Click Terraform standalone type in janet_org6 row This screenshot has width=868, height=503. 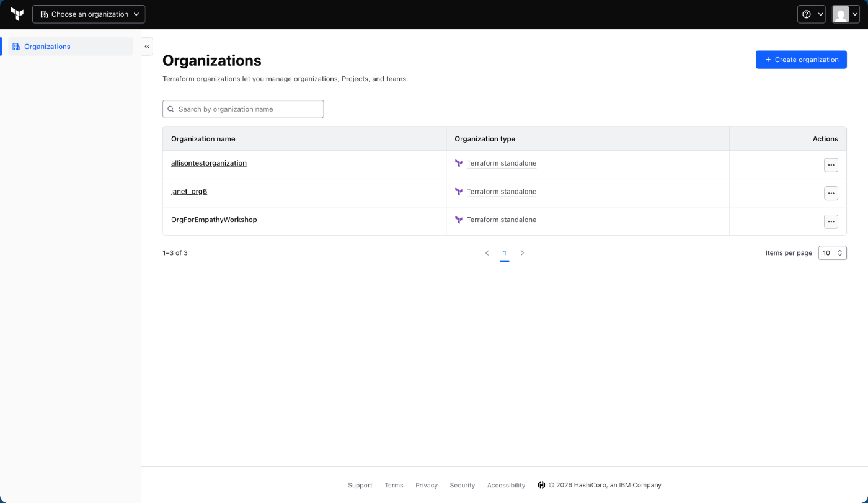[x=502, y=192]
